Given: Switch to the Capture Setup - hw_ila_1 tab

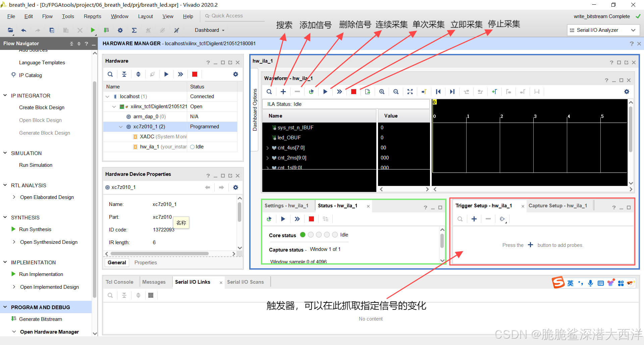Looking at the screenshot, I should (557, 206).
